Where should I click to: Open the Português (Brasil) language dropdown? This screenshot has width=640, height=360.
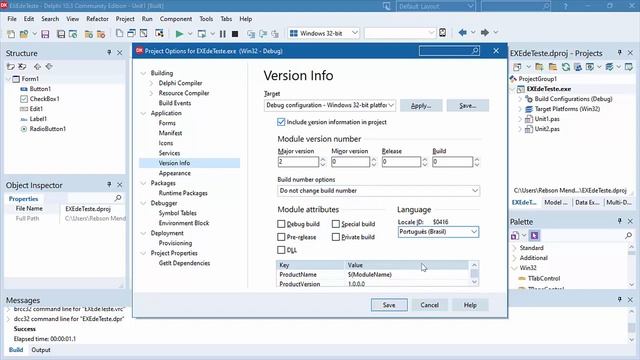coord(473,232)
